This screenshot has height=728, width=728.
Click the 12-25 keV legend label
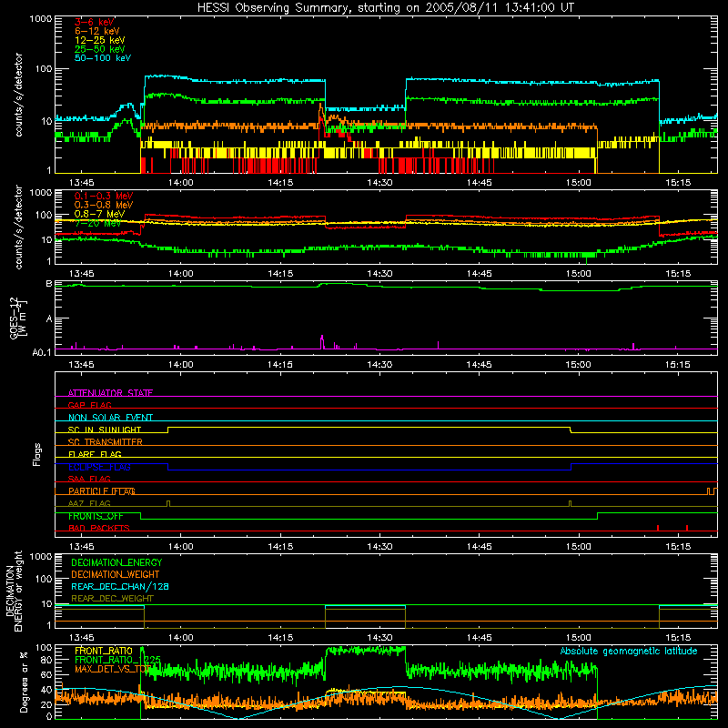pyautogui.click(x=100, y=40)
